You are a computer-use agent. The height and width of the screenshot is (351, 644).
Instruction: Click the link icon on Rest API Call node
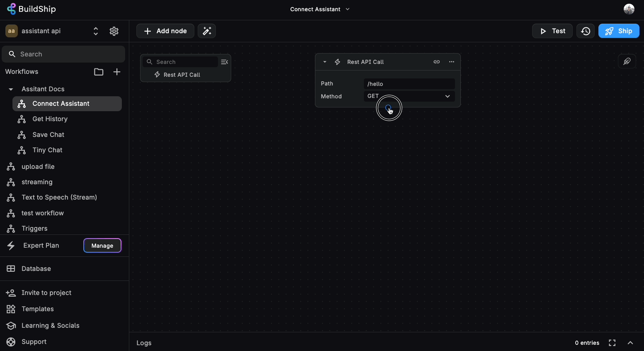coord(437,61)
